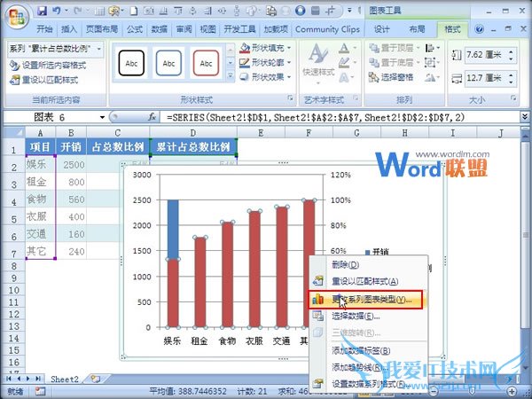Click the 形状填充 paint bucket button
Image resolution: width=532 pixels, height=399 pixels.
point(264,48)
